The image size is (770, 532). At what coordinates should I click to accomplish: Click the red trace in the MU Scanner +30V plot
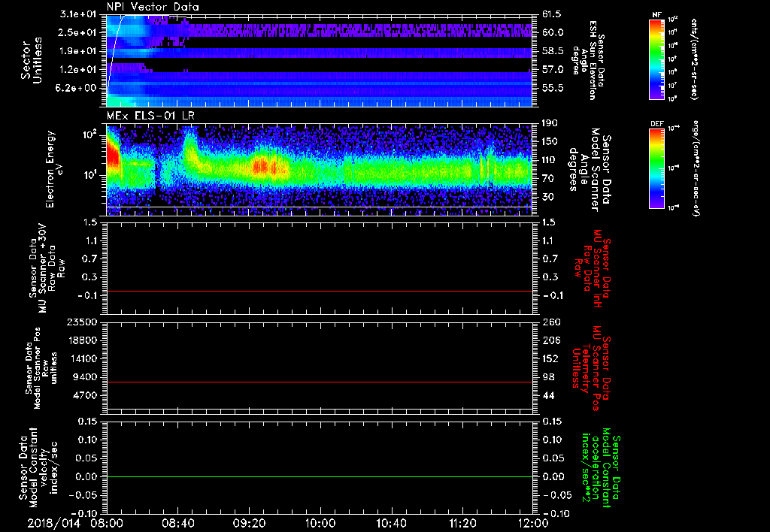(320, 291)
